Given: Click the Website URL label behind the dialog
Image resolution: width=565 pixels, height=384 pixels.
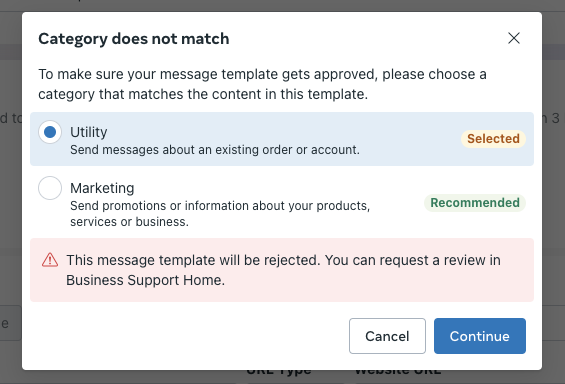Looking at the screenshot, I should click(x=398, y=372).
